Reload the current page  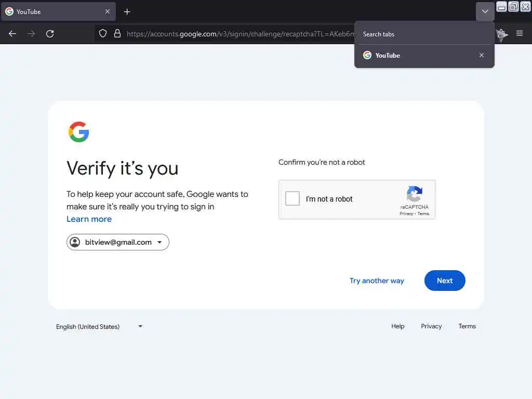(x=50, y=34)
